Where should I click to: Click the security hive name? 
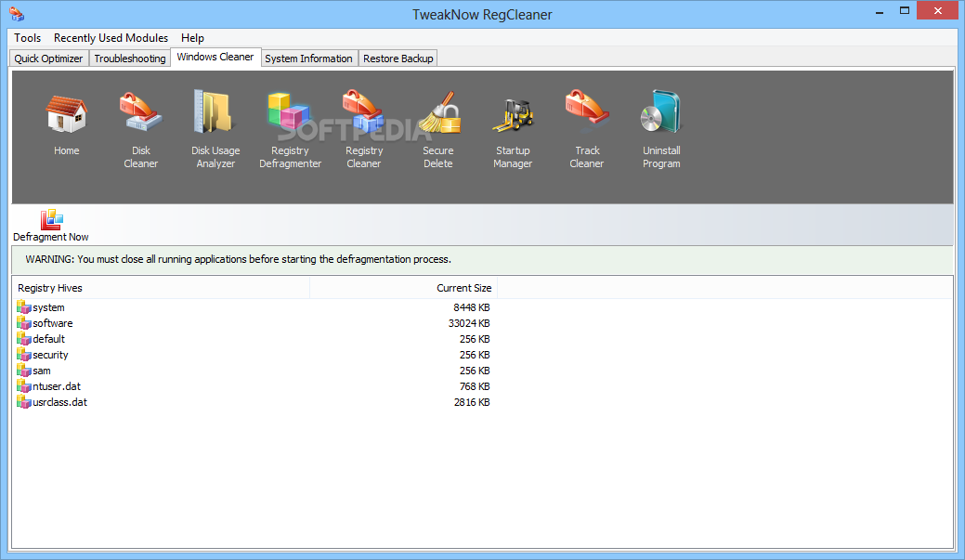coord(50,355)
